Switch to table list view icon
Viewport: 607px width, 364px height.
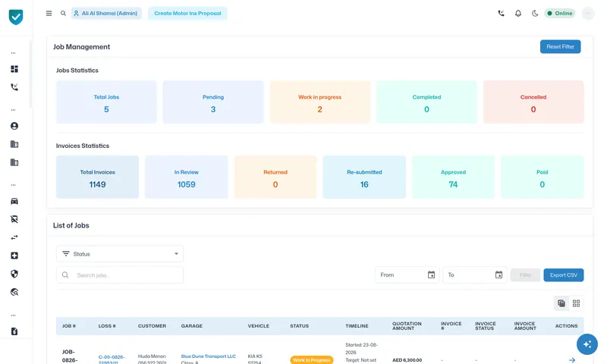coord(561,303)
